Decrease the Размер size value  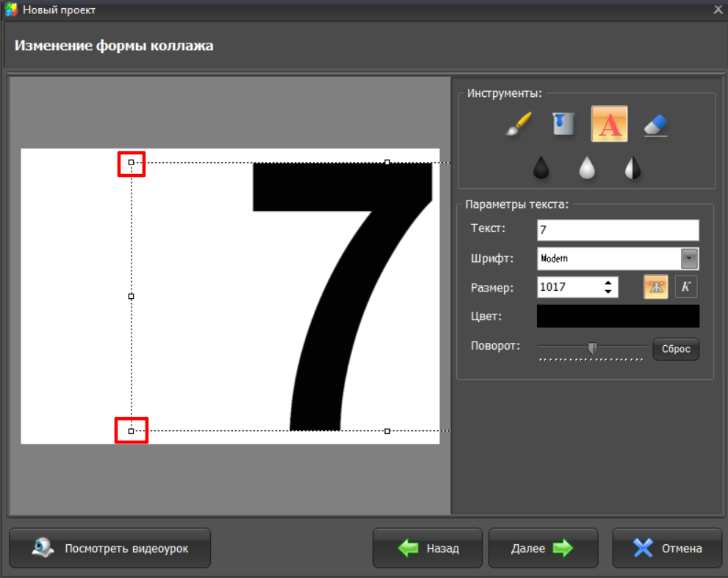tap(608, 292)
